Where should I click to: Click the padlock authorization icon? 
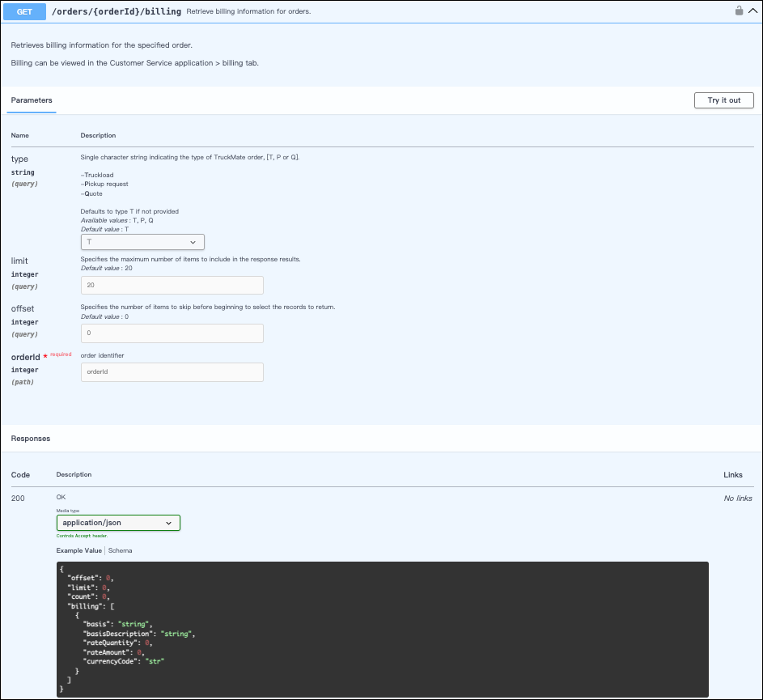point(739,12)
